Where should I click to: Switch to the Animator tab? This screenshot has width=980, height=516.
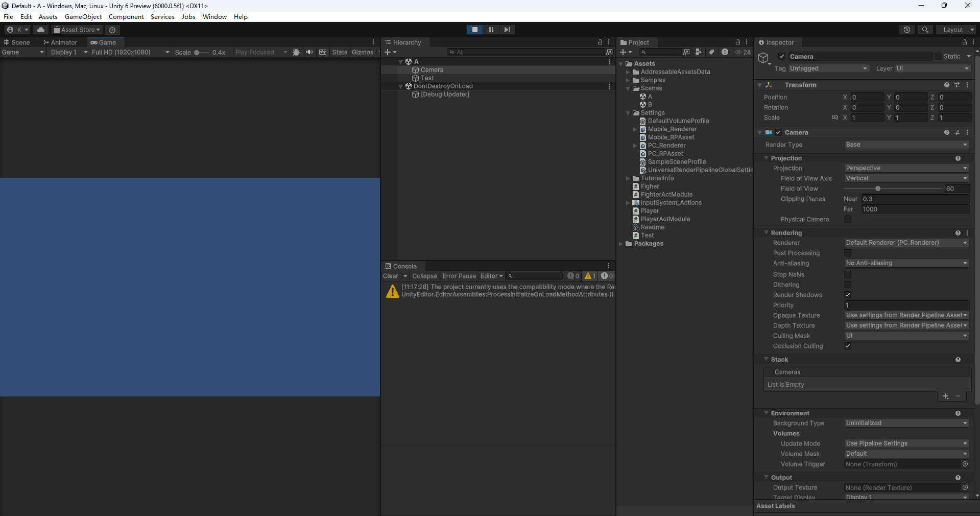click(61, 42)
